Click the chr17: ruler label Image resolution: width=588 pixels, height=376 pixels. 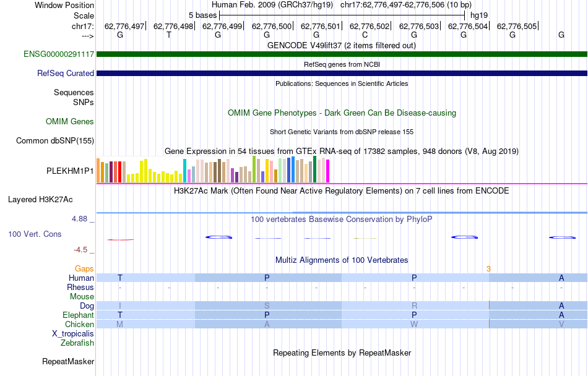pyautogui.click(x=83, y=26)
